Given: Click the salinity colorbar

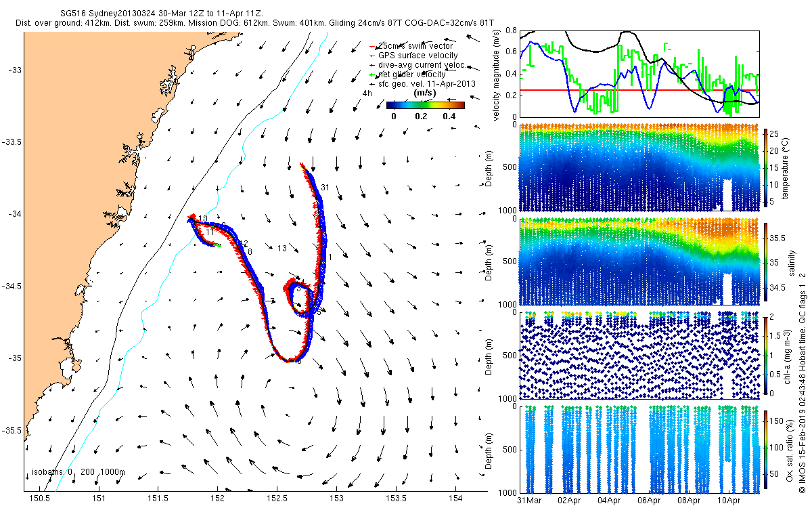Looking at the screenshot, I should (x=767, y=261).
